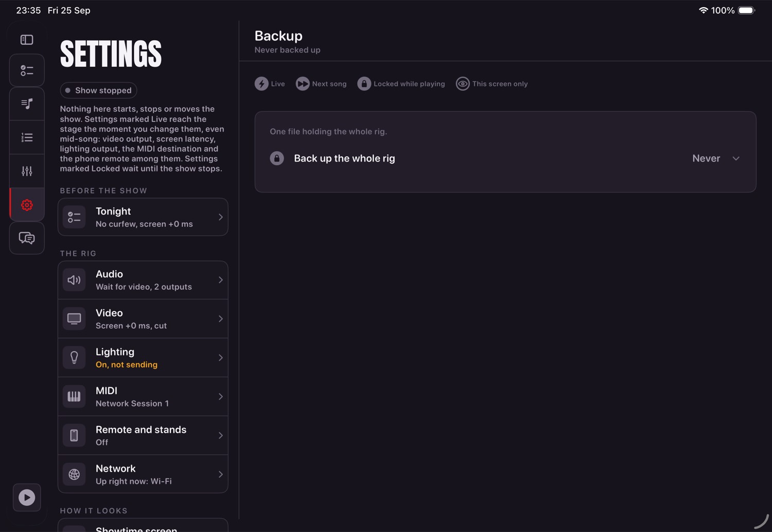
Task: Open the MIDI Network Session 1 row
Action: [x=143, y=397]
